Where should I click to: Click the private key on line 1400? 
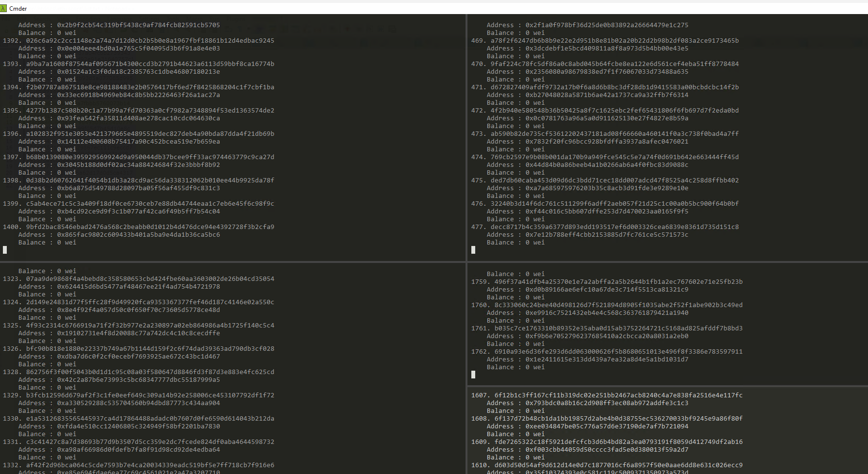point(150,227)
